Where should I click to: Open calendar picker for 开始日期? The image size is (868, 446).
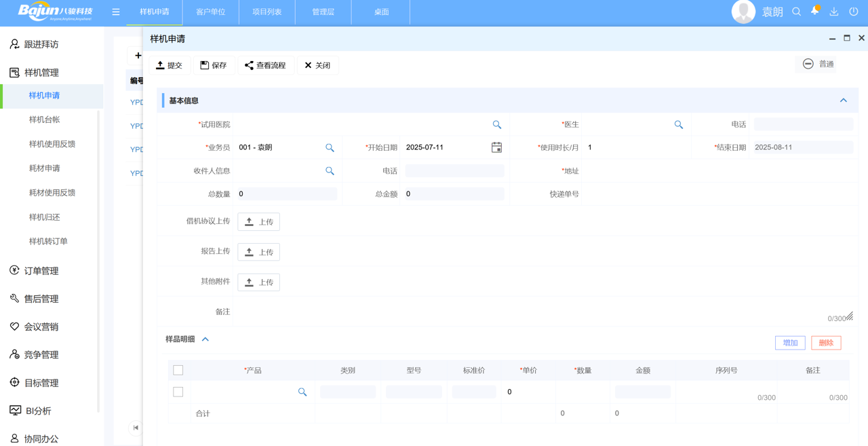tap(496, 147)
